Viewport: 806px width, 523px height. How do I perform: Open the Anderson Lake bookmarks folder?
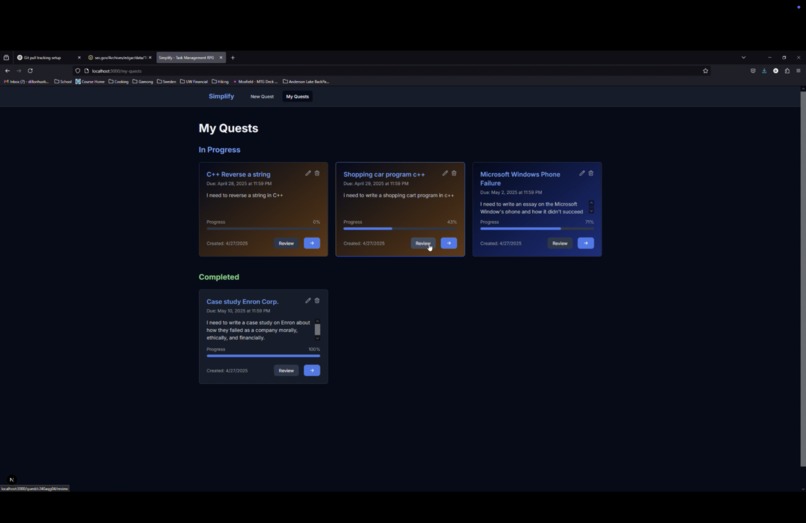306,81
